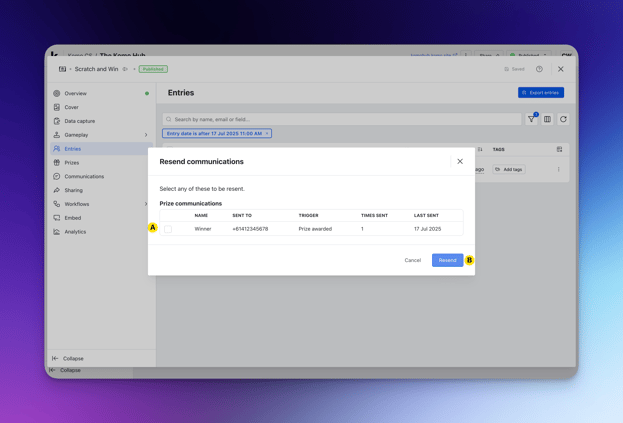Focus the search by name, email or field box
The width and height of the screenshot is (623, 423).
coord(342,119)
